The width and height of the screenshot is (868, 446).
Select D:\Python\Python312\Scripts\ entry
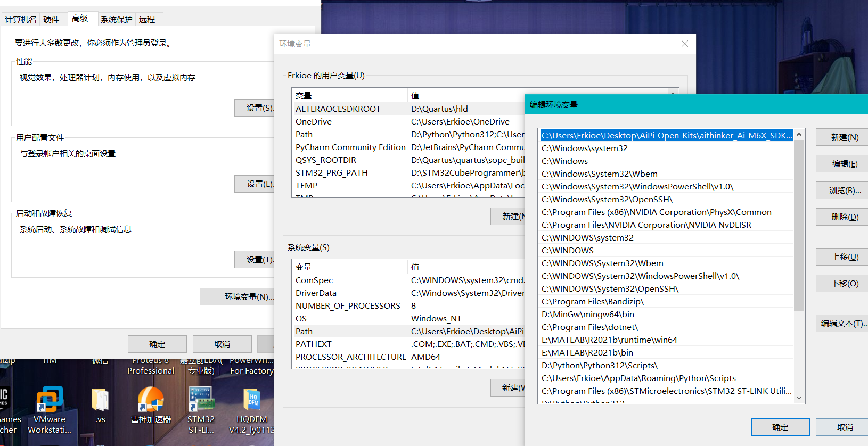pyautogui.click(x=667, y=365)
